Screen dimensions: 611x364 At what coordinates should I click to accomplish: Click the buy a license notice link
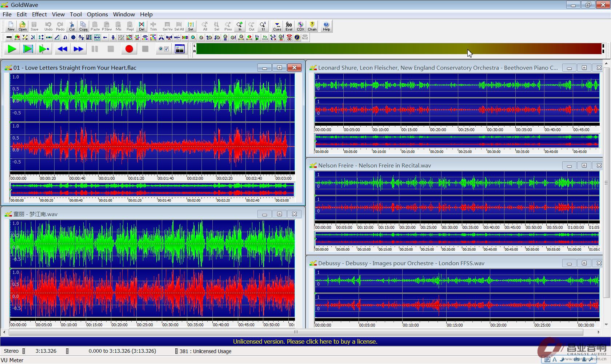point(305,341)
